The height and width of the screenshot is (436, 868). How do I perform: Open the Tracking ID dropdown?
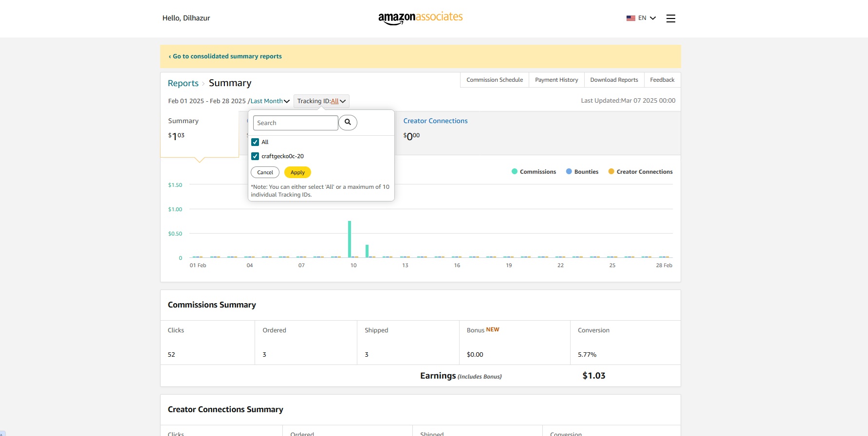tap(321, 101)
